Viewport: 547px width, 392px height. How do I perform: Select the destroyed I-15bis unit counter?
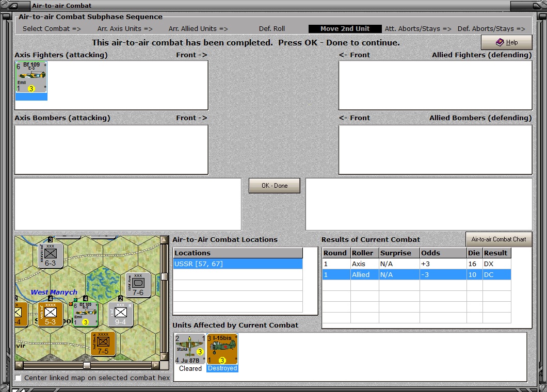[222, 349]
